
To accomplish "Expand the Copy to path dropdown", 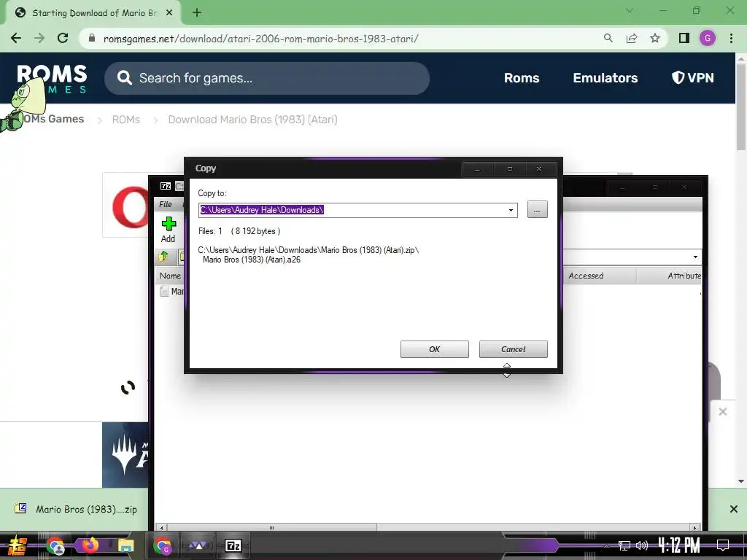I will coord(511,210).
